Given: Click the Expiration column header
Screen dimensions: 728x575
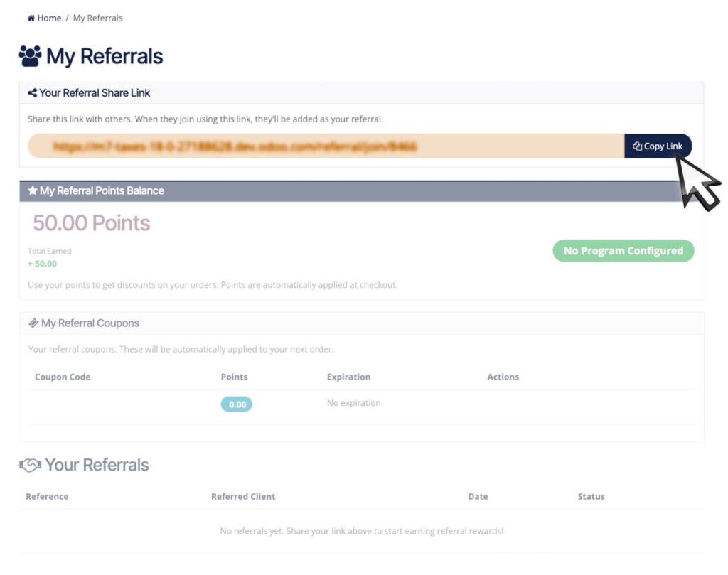Looking at the screenshot, I should pos(348,377).
